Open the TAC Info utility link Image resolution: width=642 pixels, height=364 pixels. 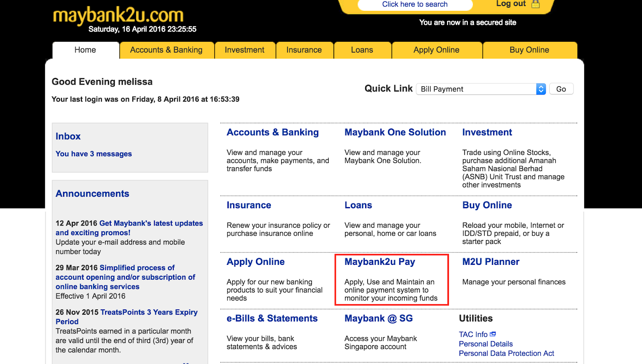[473, 334]
